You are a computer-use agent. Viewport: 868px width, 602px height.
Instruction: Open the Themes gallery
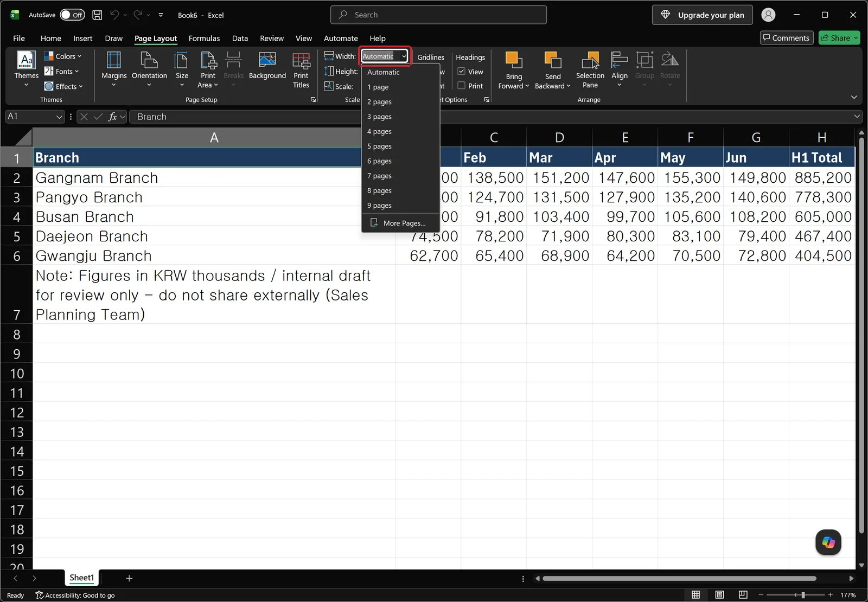(x=26, y=69)
